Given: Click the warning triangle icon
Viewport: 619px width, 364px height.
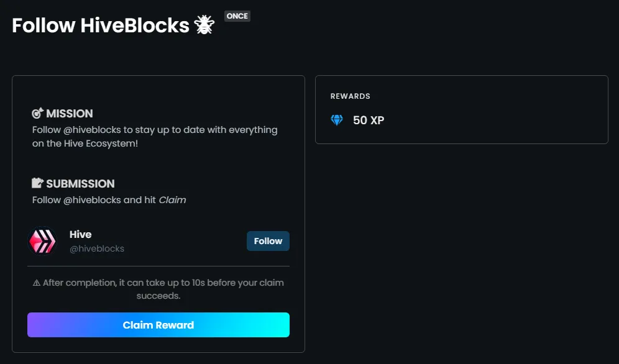Looking at the screenshot, I should pyautogui.click(x=37, y=283).
